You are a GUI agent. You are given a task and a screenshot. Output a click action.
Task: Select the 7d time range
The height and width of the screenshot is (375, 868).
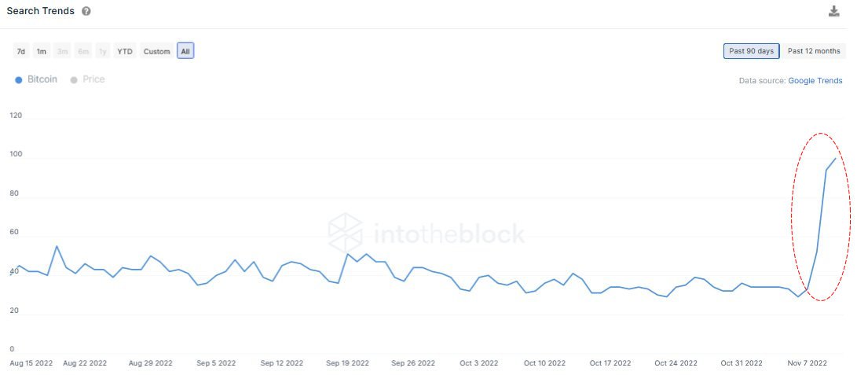pos(21,51)
